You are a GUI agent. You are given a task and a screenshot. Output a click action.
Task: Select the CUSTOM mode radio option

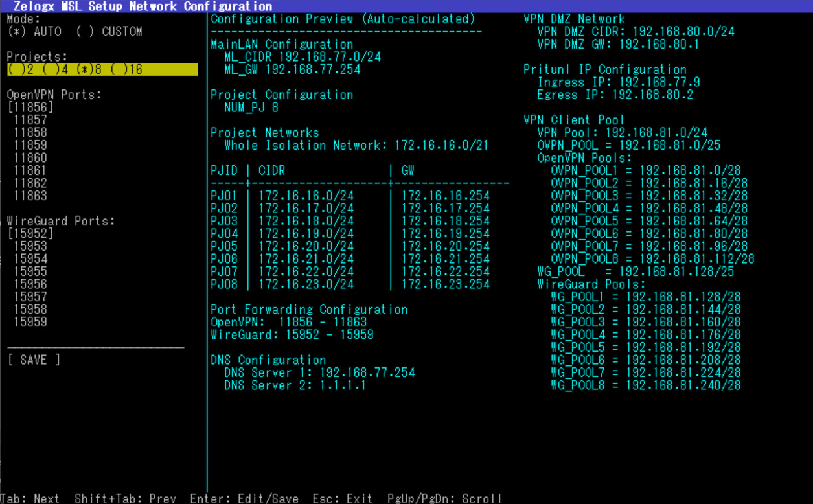click(x=109, y=31)
